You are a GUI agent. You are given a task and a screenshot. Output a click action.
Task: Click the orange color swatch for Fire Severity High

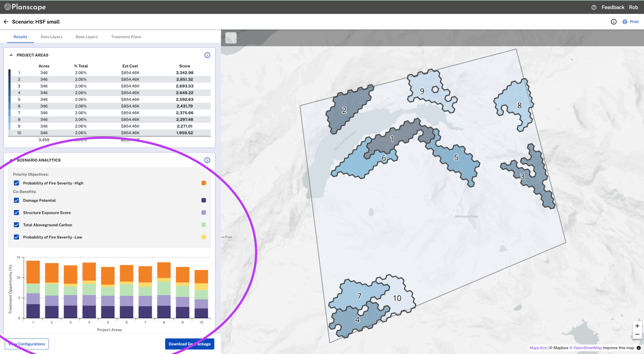(204, 183)
